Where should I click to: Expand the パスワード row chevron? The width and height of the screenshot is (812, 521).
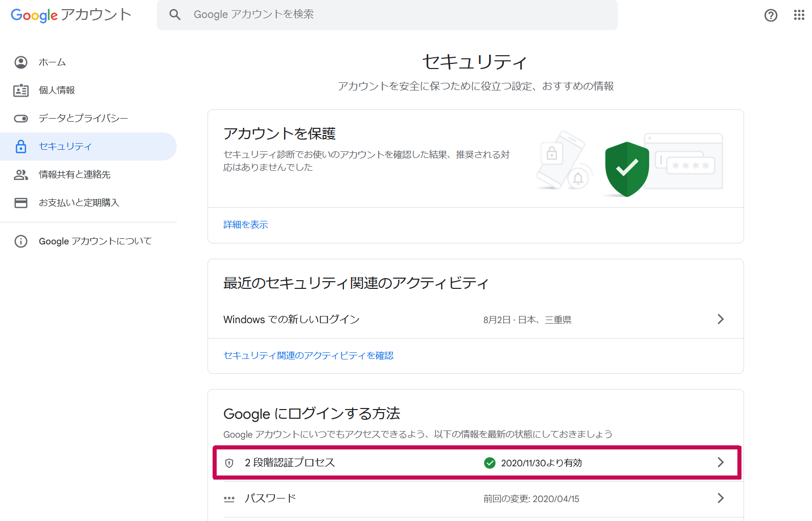721,498
